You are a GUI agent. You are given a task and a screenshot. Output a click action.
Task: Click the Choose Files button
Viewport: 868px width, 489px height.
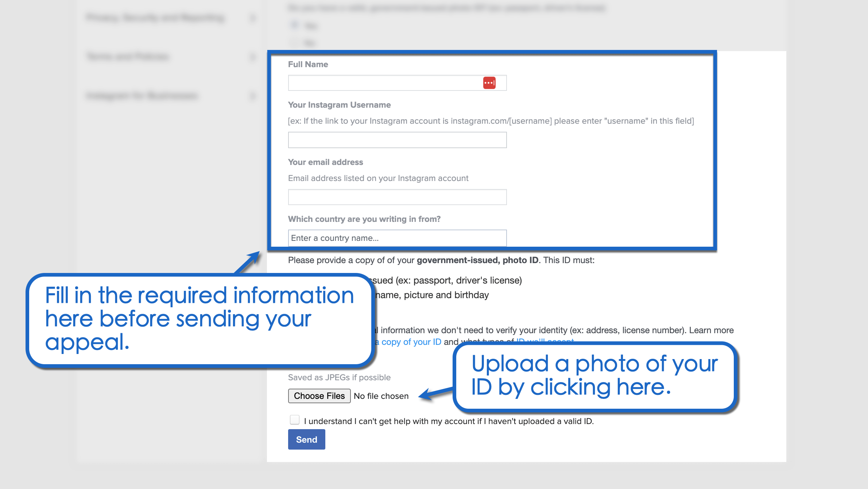(x=319, y=396)
